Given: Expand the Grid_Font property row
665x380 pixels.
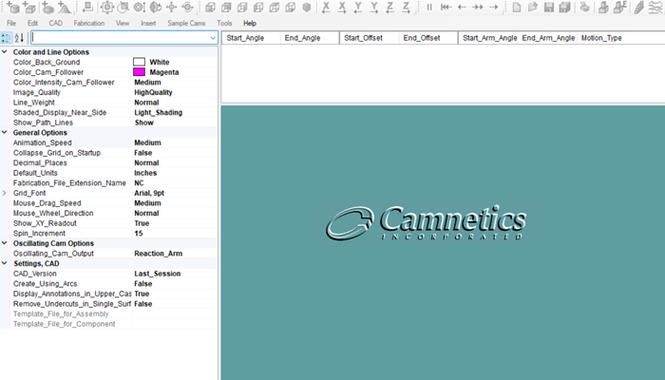Looking at the screenshot, I should [5, 193].
